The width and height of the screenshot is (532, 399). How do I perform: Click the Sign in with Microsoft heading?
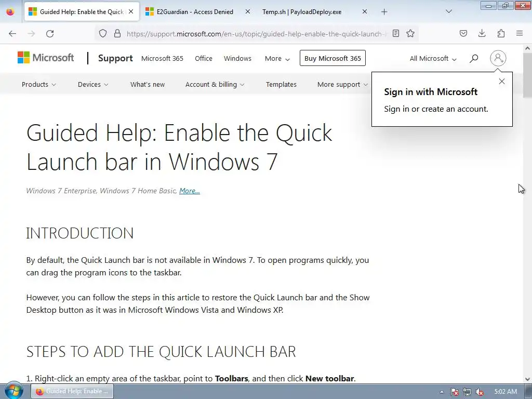click(x=431, y=92)
